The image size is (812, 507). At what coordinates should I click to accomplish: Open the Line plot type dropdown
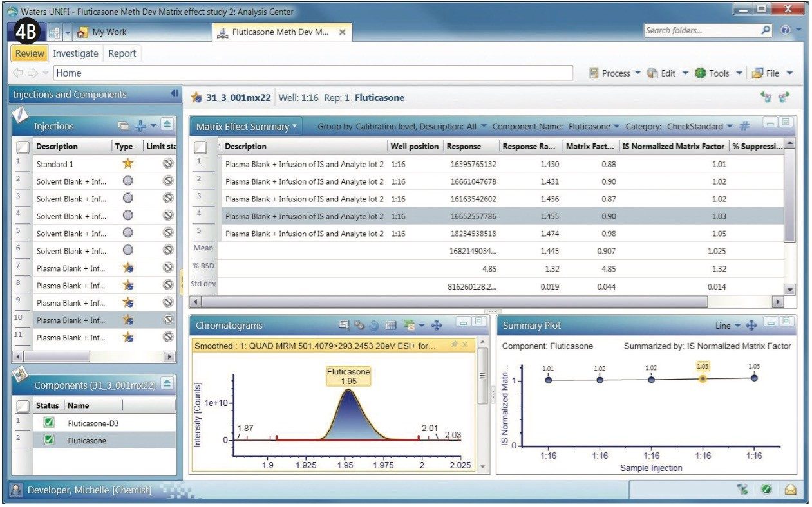pos(728,326)
